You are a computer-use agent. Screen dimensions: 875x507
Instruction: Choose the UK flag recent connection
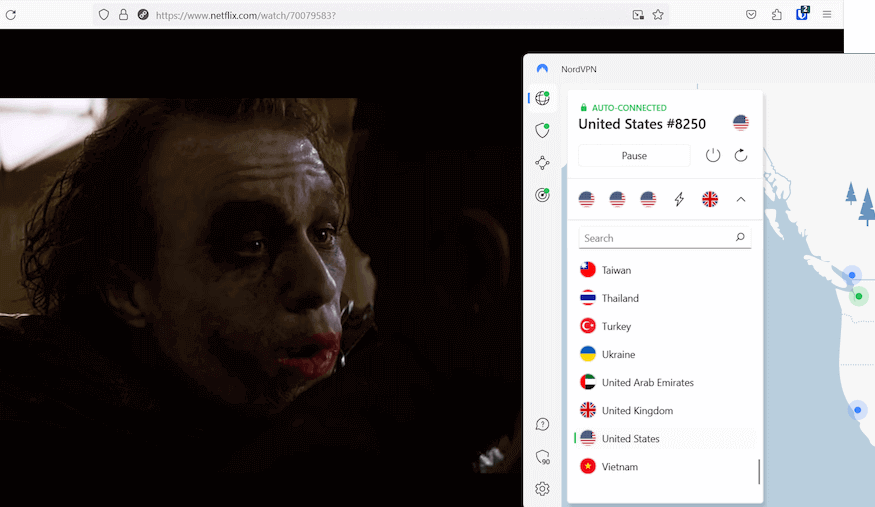(710, 199)
